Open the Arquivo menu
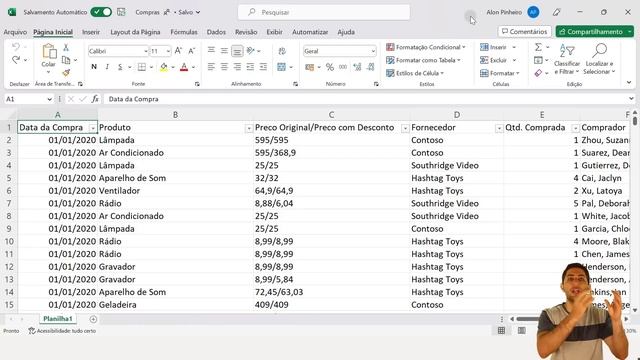This screenshot has height=360, width=640. coord(15,32)
